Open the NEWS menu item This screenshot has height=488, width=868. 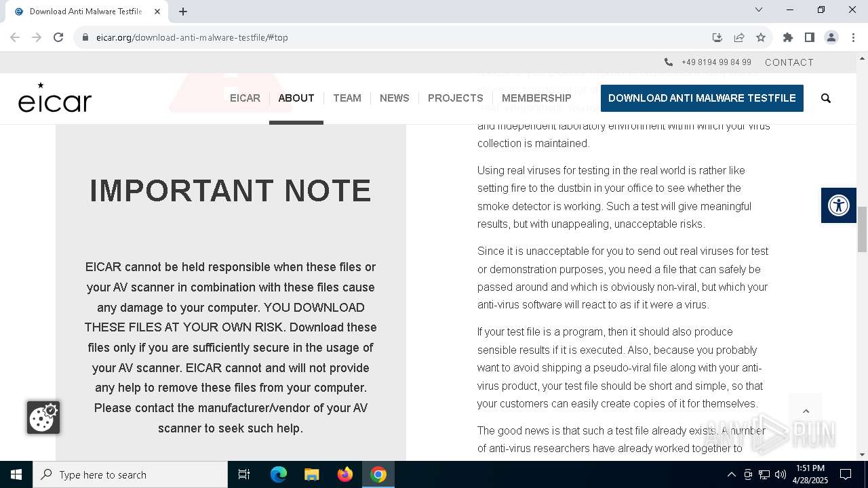[395, 98]
